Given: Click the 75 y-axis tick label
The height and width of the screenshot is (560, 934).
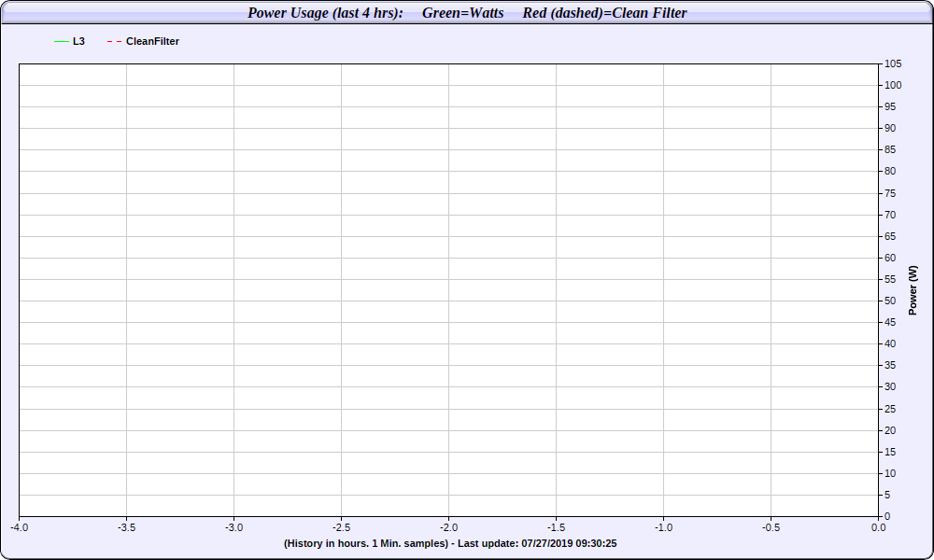Looking at the screenshot, I should click(890, 193).
